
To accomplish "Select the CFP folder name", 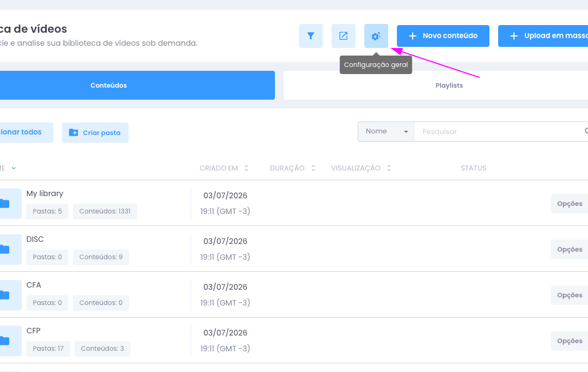I will (x=33, y=331).
